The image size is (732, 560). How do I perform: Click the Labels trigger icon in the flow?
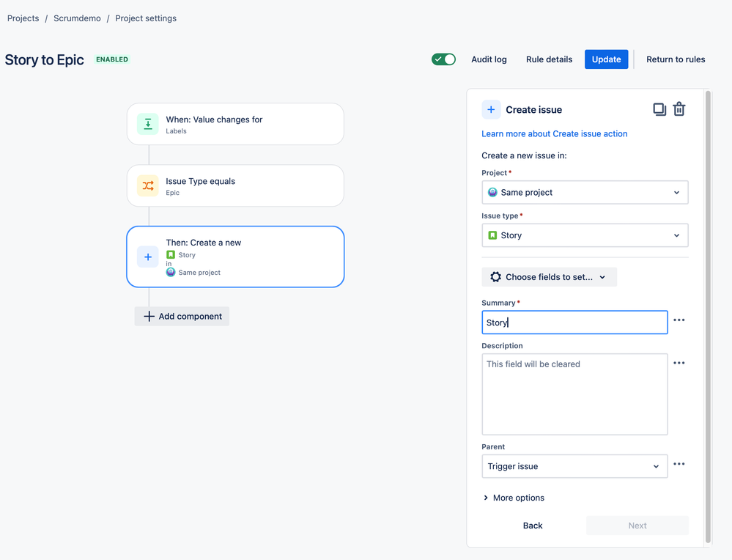tap(147, 124)
